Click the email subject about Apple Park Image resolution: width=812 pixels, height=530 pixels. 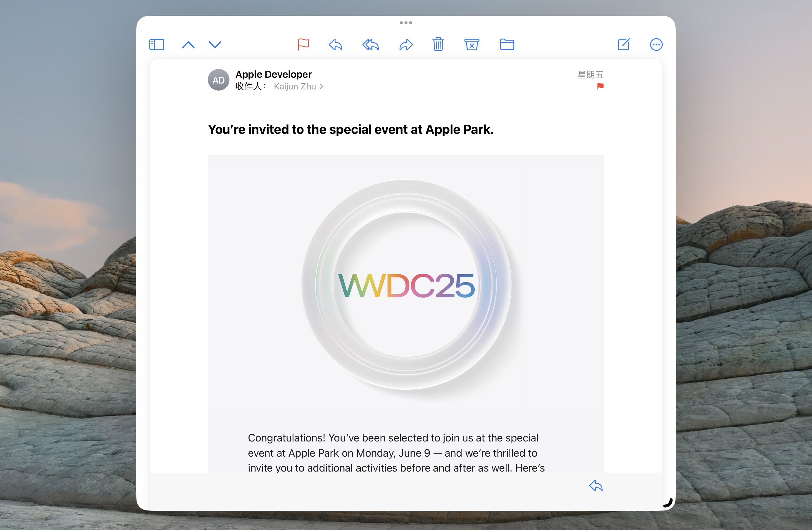click(x=351, y=130)
